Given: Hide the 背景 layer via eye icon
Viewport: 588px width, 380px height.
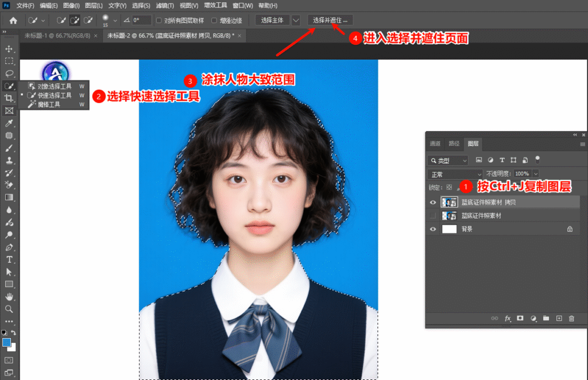Looking at the screenshot, I should [x=433, y=229].
